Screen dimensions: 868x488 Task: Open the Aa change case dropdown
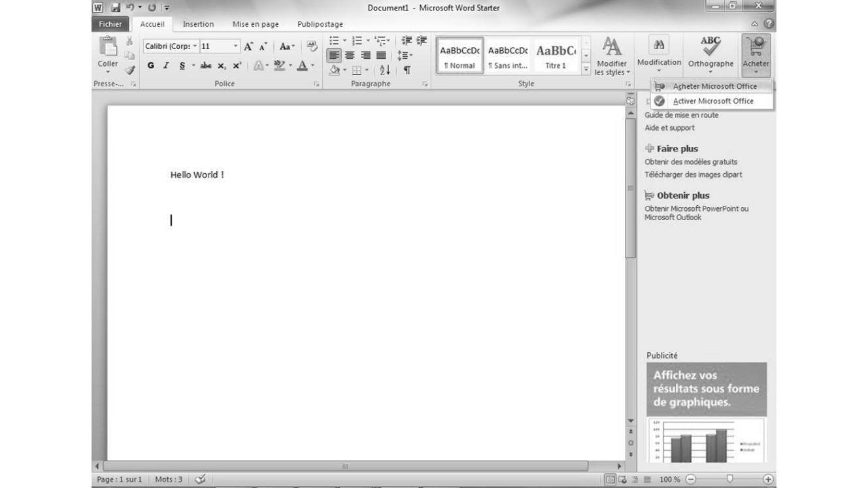click(x=287, y=46)
